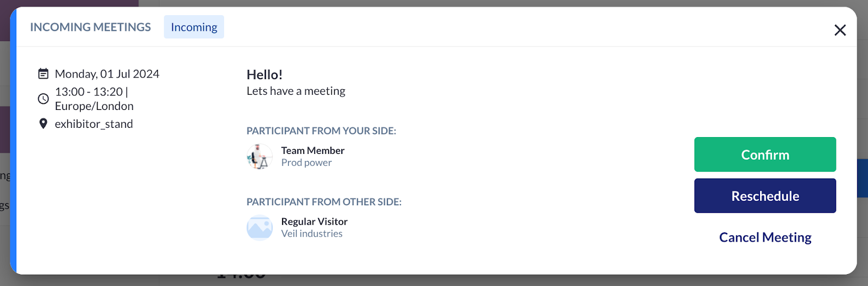Select the Incoming status tag
Screen dimensions: 868x286
tap(194, 27)
